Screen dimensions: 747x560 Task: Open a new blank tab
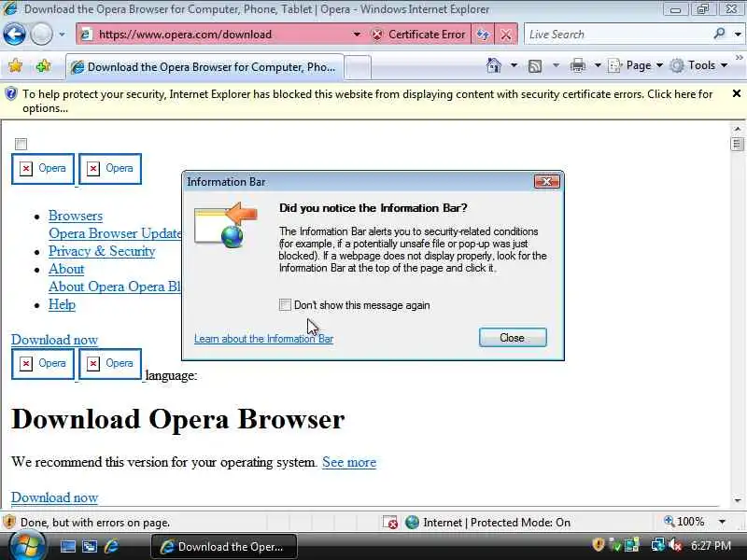pyautogui.click(x=358, y=67)
